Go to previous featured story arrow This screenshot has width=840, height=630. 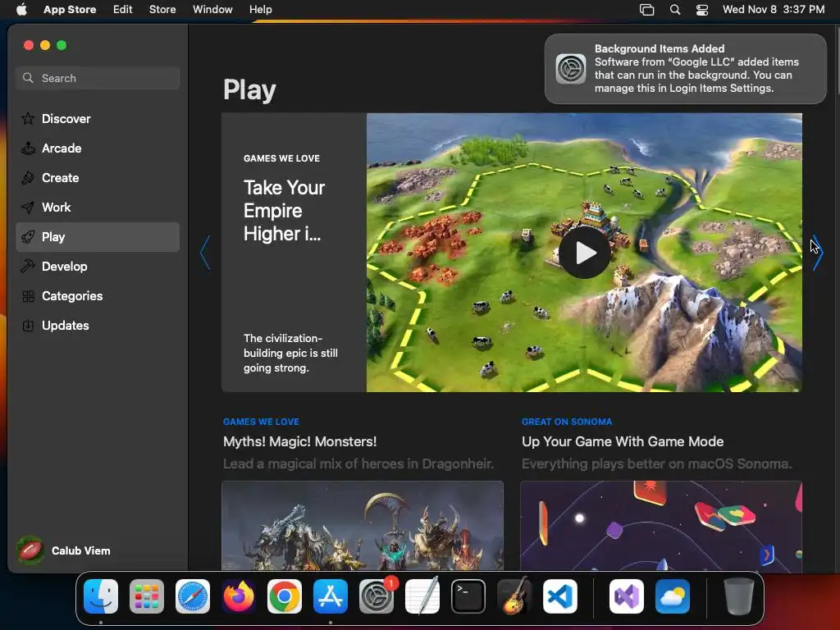[204, 253]
